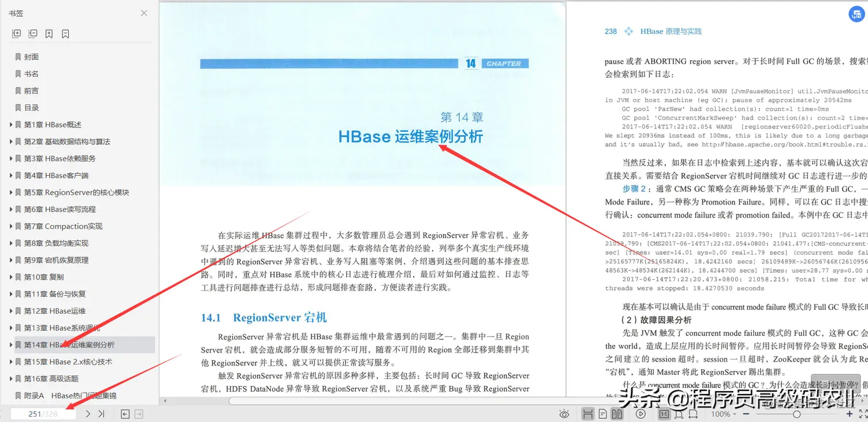Remove bookmark using the bookmark-minus icon
Viewport: 868px width, 422px height.
[65, 33]
